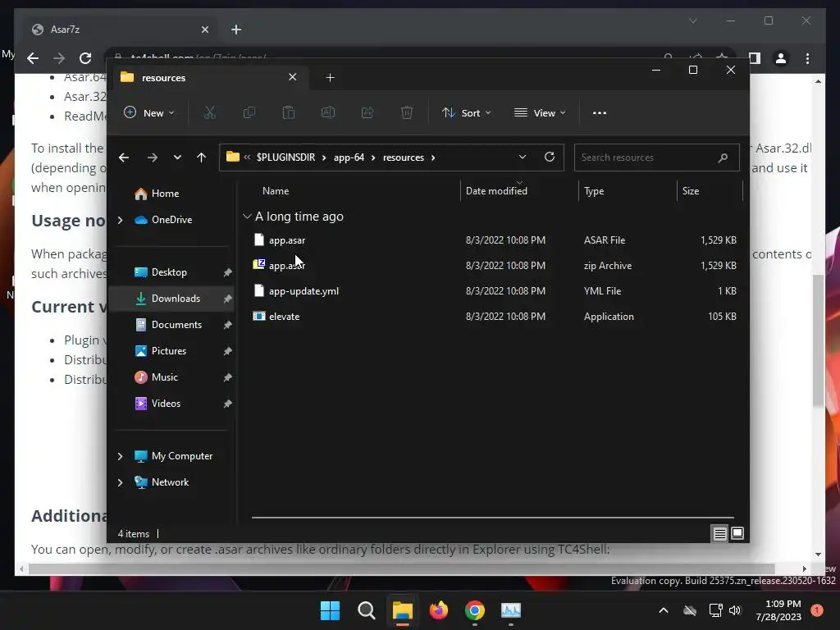Select the Asar7z Chrome tab
Image resolution: width=840 pixels, height=630 pixels.
121,30
